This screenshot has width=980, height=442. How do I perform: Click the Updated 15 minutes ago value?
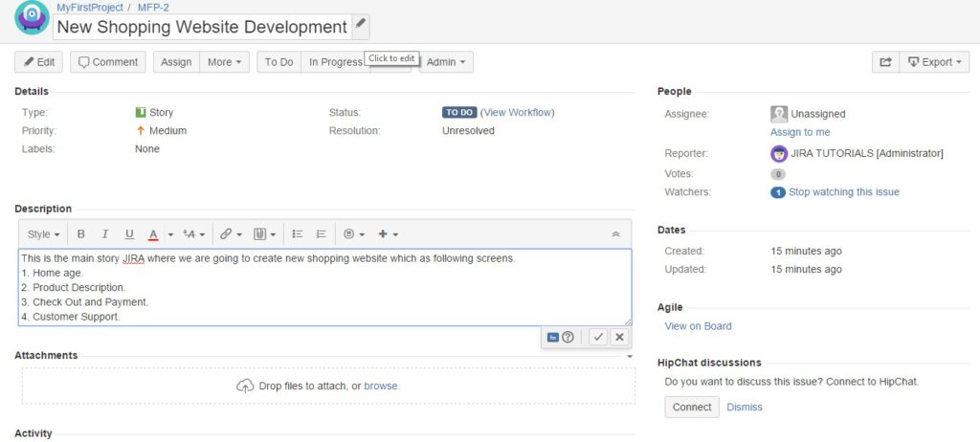806,270
